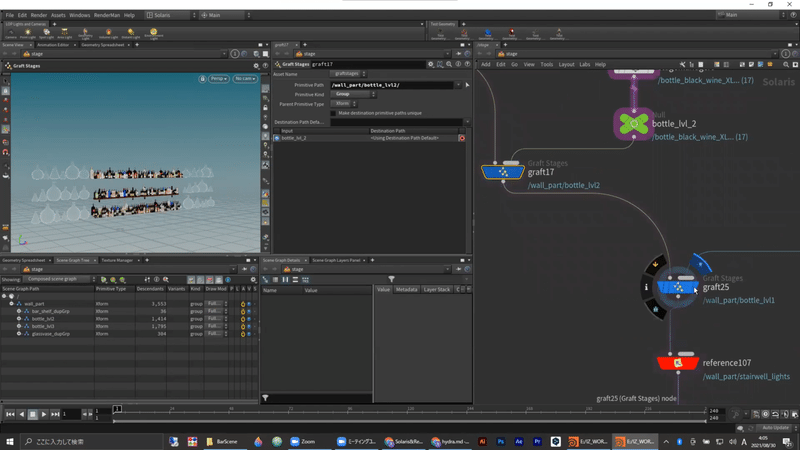
Task: Jump to the first frame button
Action: click(x=10, y=414)
